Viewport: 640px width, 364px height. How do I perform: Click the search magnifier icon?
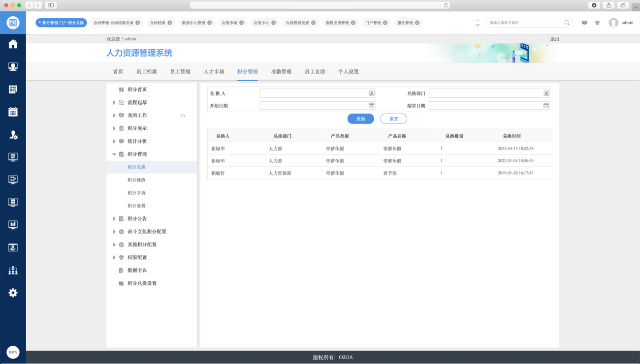click(x=567, y=23)
